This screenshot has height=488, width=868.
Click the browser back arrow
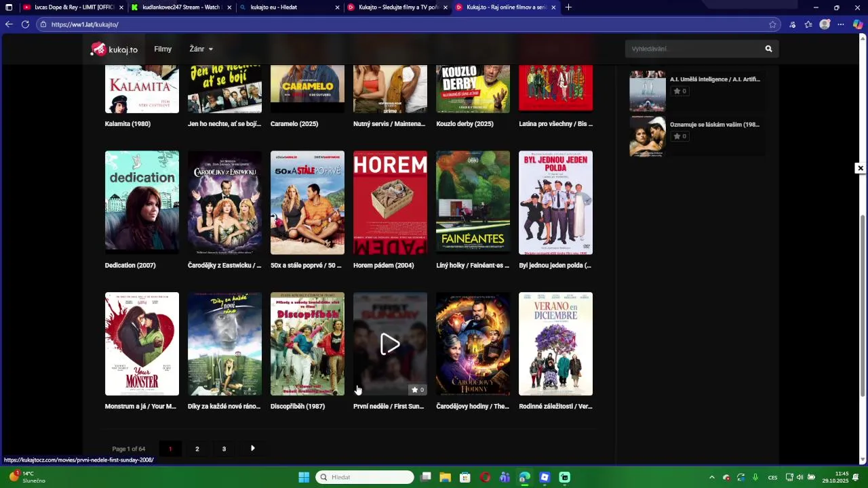[9, 24]
